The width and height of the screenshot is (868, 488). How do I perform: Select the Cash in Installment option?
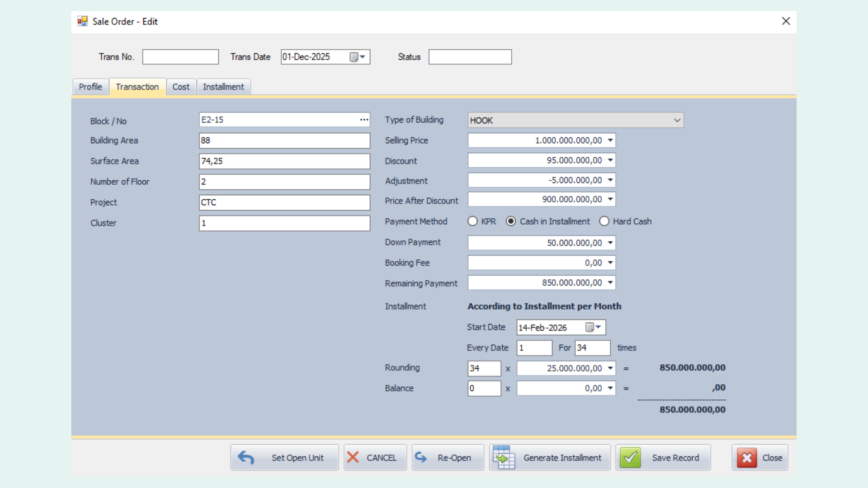pyautogui.click(x=511, y=221)
